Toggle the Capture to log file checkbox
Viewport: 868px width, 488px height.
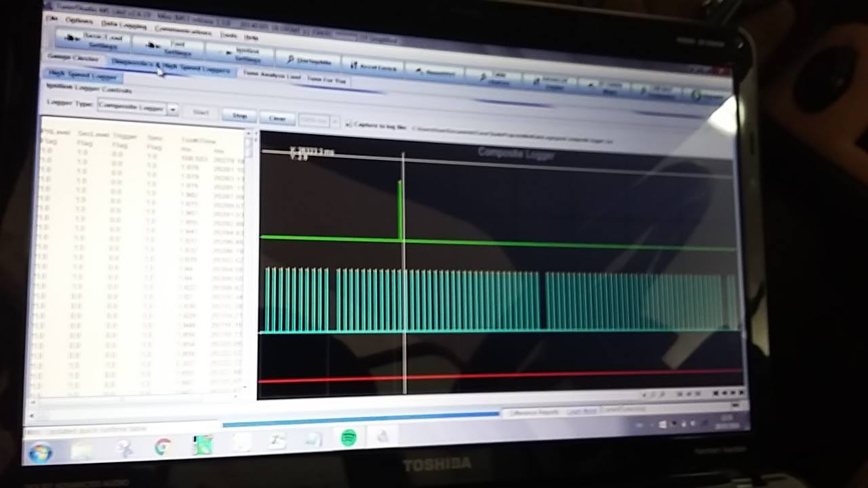(x=349, y=124)
